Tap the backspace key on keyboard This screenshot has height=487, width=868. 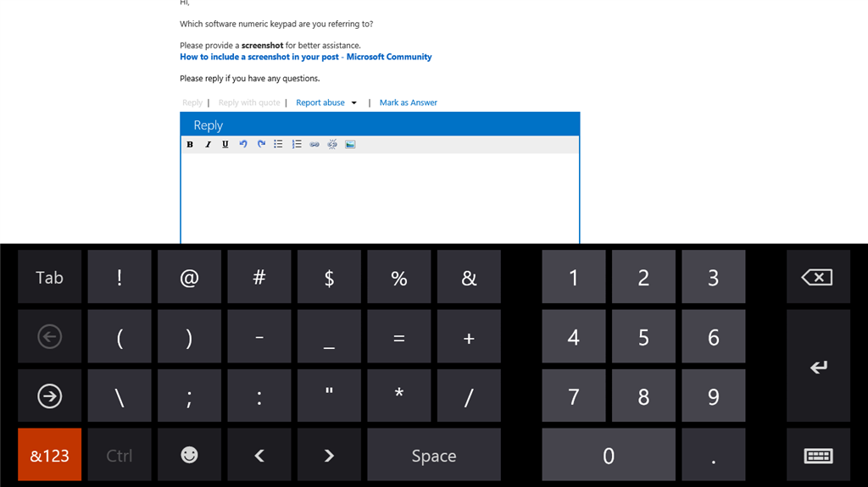click(818, 277)
